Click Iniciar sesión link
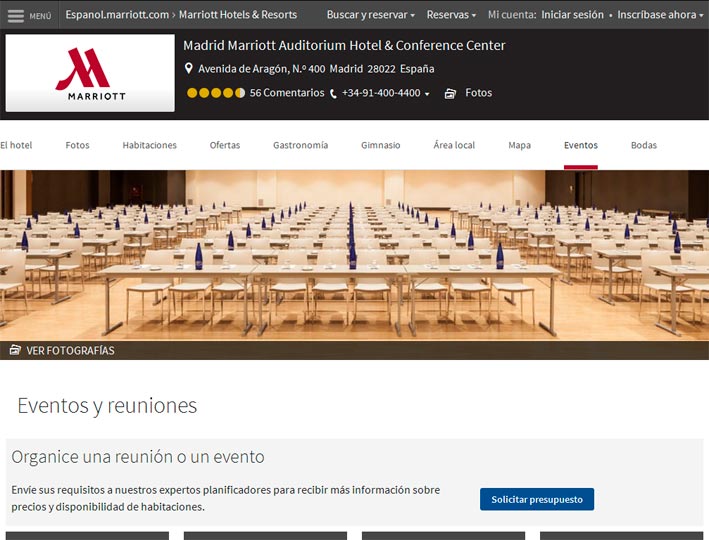The width and height of the screenshot is (709, 540). point(572,15)
